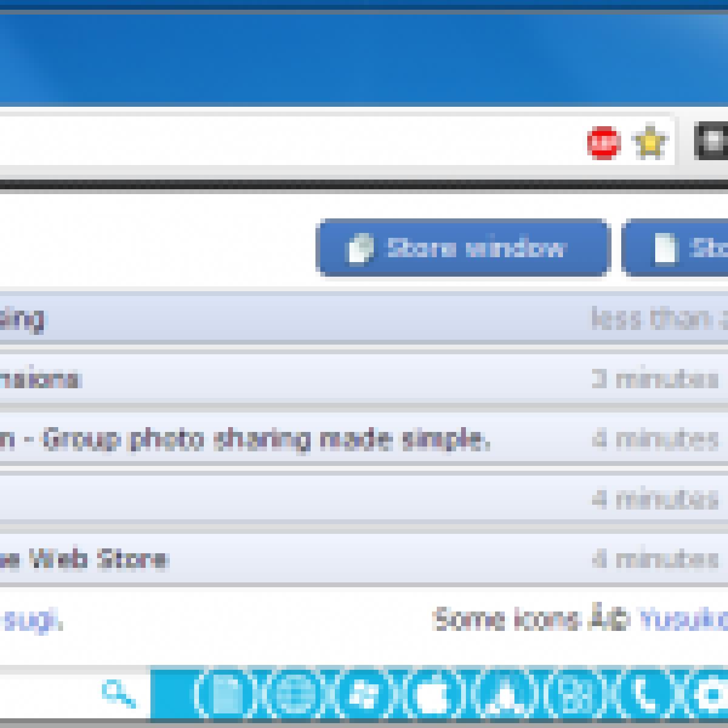Open the 'Group photo sharing made simple.' entry
Viewport: 728px width, 728px height.
(x=364, y=439)
